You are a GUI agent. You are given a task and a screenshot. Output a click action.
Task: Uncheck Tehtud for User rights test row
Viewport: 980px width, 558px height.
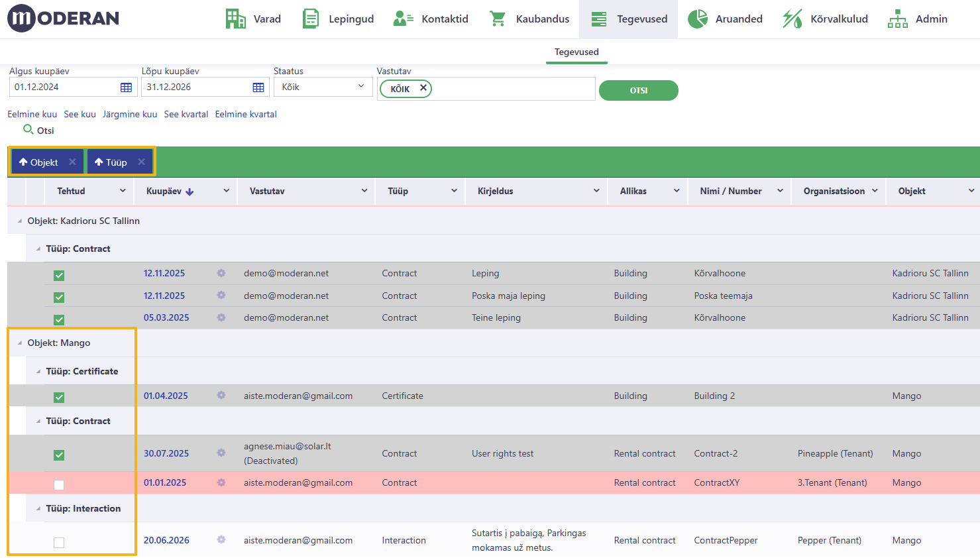click(x=59, y=455)
